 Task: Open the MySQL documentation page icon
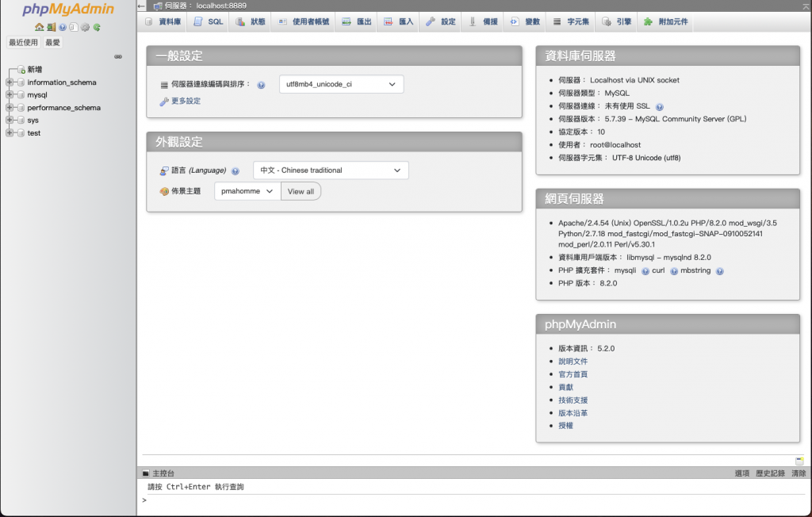point(74,28)
